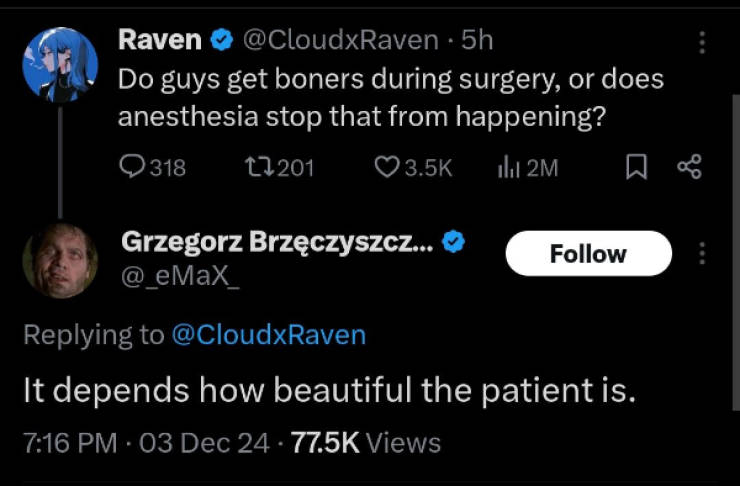Click the share icon on Raven's tweet
The width and height of the screenshot is (740, 486).
tap(689, 168)
